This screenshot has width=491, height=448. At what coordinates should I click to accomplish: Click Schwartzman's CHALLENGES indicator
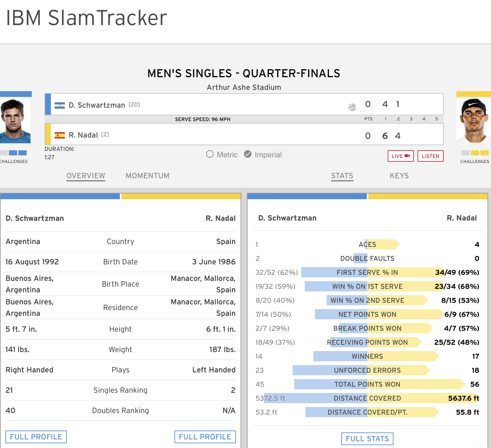[14, 157]
